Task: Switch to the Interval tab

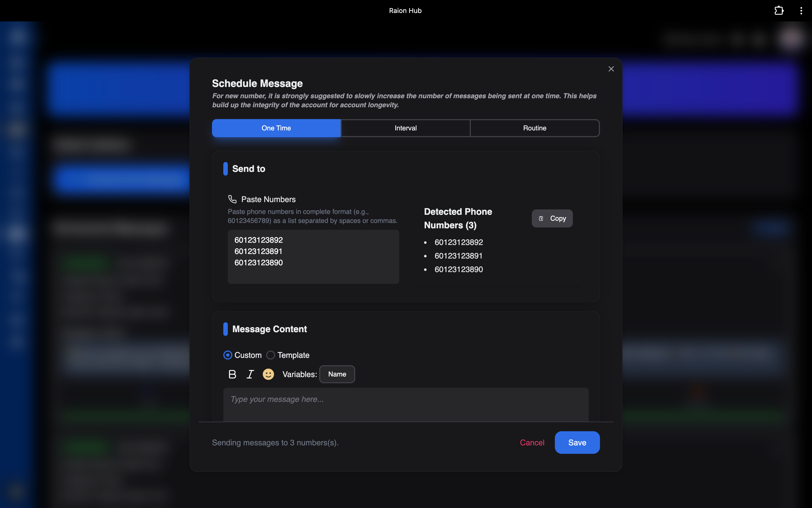Action: [x=405, y=128]
